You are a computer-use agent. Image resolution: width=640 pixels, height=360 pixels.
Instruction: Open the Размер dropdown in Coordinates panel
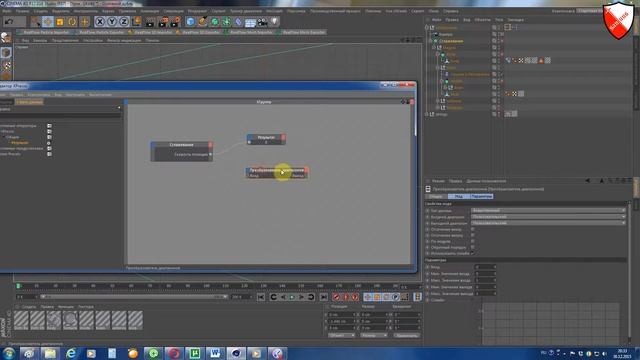(x=374, y=335)
